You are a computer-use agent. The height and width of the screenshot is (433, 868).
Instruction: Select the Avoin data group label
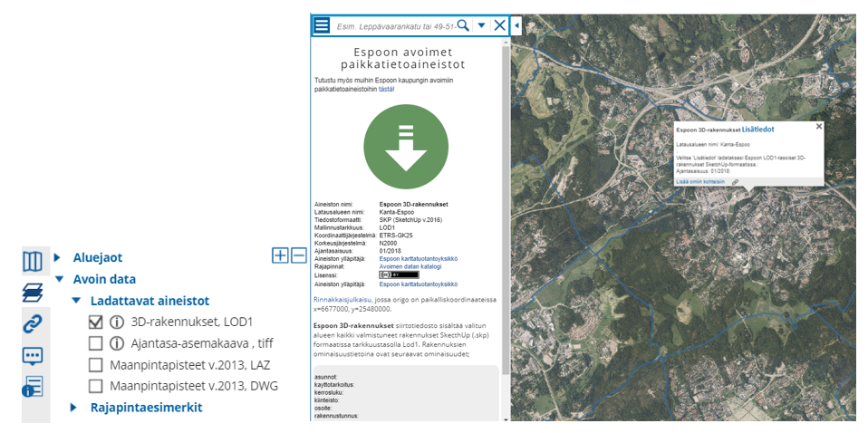click(104, 279)
